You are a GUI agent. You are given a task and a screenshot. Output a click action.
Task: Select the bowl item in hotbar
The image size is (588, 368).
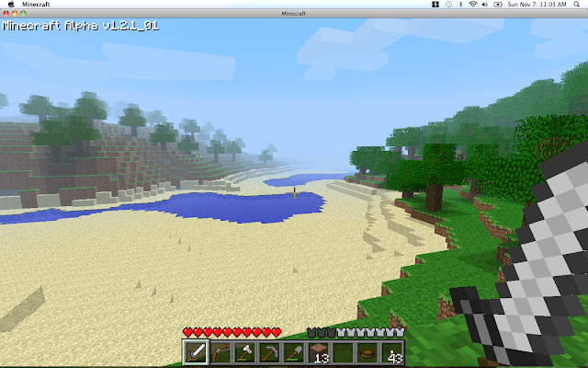click(367, 353)
